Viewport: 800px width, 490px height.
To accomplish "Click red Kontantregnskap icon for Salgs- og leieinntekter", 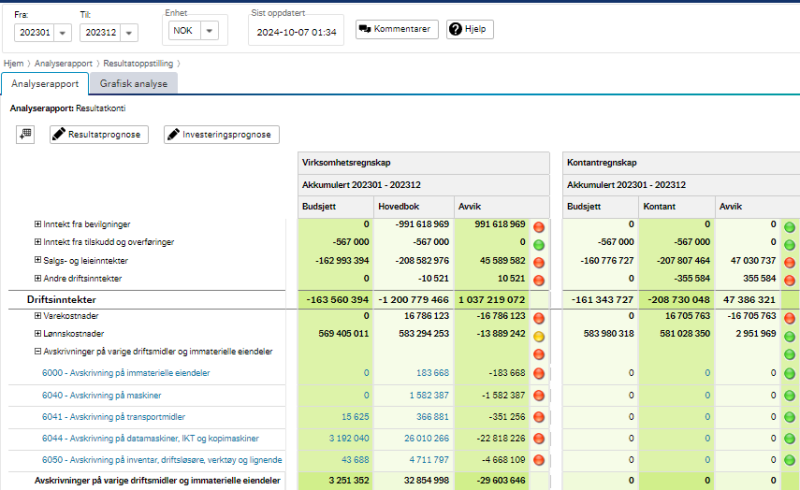I will pos(790,262).
